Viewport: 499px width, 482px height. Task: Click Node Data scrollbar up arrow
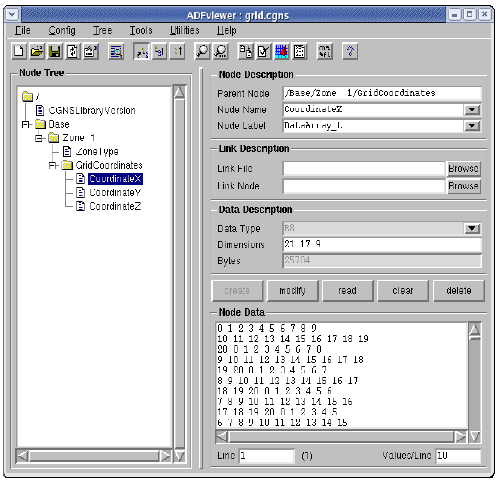pyautogui.click(x=475, y=329)
